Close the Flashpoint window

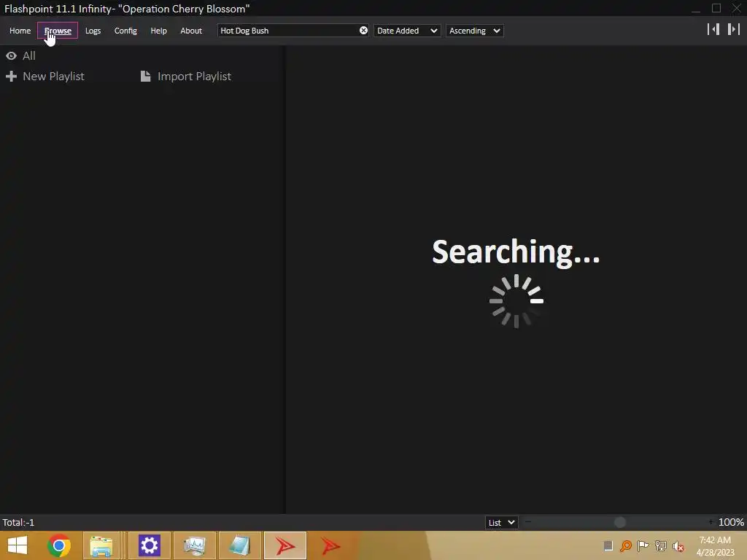click(x=737, y=9)
